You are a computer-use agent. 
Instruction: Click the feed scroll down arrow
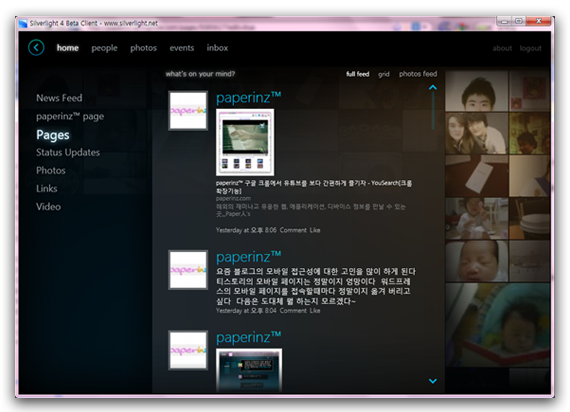433,381
